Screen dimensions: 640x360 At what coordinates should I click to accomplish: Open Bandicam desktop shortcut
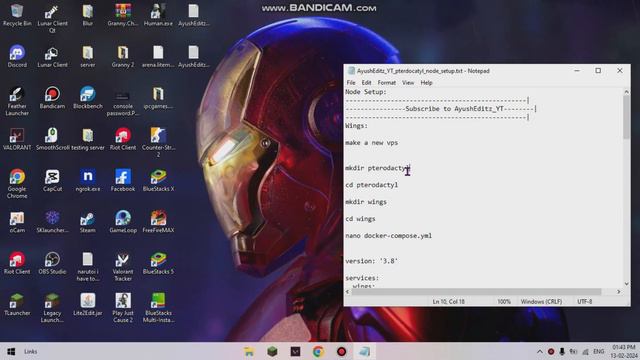52,98
